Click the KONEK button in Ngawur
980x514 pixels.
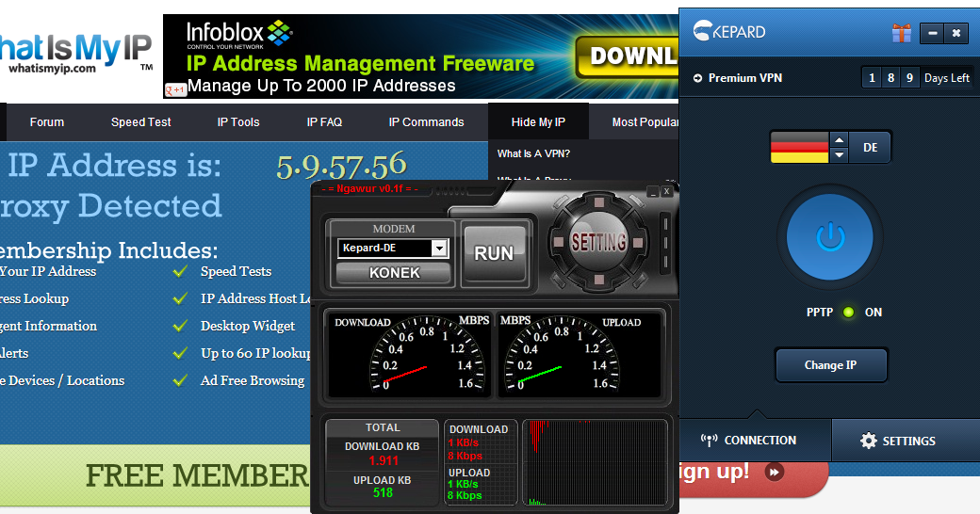(x=394, y=273)
